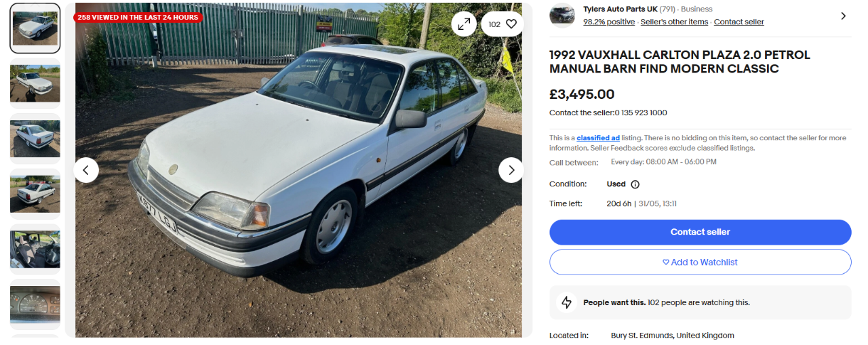Click the lightning bolt People want this icon
Viewport: 868px width, 345px height.
566,302
